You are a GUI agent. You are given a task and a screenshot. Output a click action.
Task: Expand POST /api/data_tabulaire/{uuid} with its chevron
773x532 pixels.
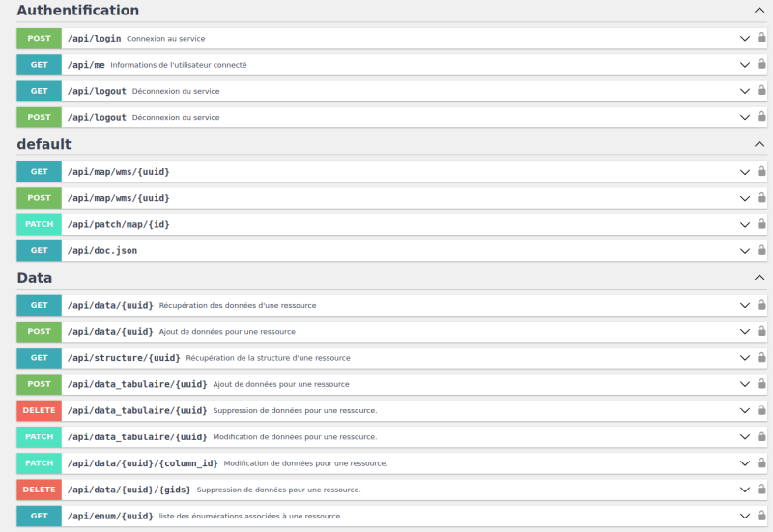pos(745,384)
